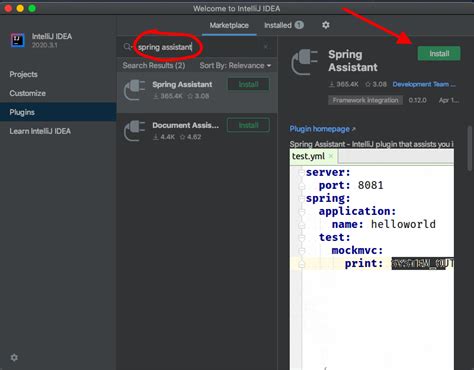Screen dimensions: 474x370
Task: Click the Search Results (2) label
Action: click(154, 66)
